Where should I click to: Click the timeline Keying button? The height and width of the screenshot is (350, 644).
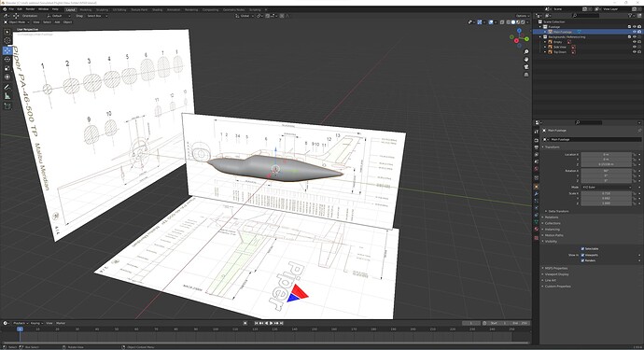click(36, 323)
